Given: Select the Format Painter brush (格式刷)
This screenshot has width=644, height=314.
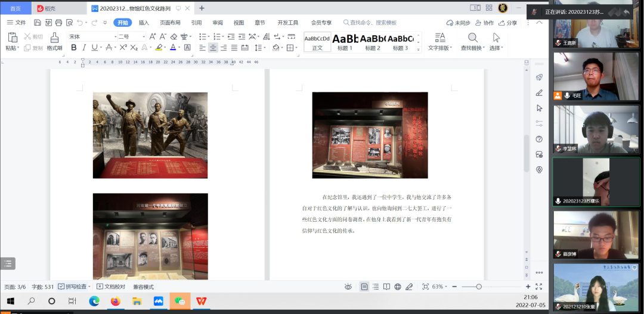Looking at the screenshot, I should click(x=54, y=42).
